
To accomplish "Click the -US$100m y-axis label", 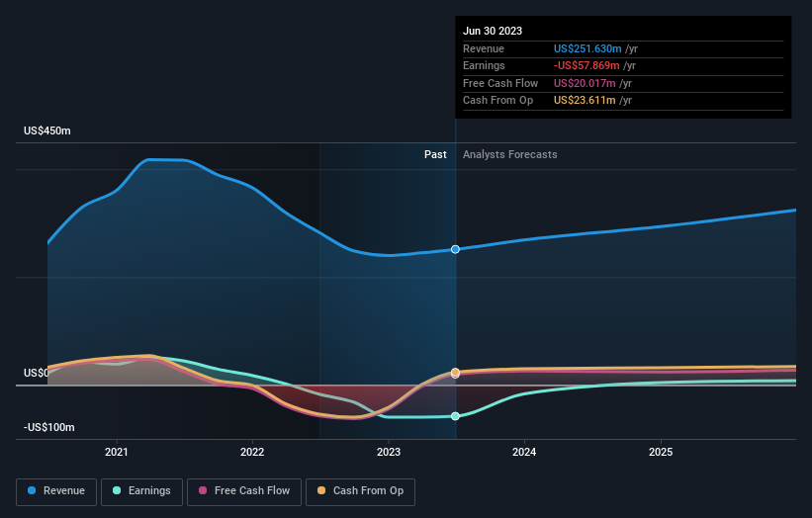I will [49, 427].
